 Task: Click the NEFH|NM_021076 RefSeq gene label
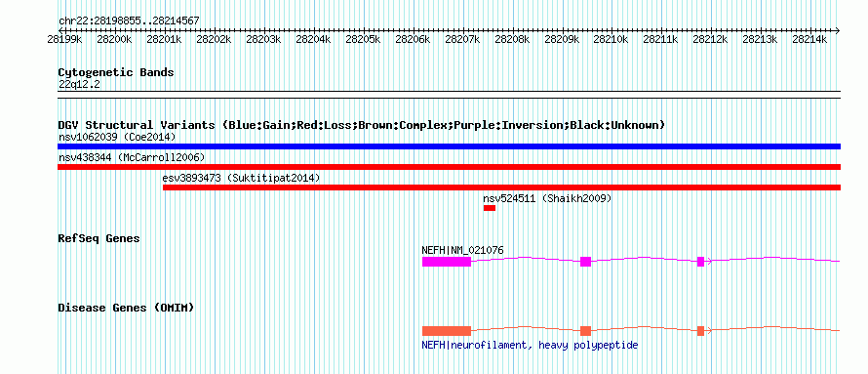[463, 250]
